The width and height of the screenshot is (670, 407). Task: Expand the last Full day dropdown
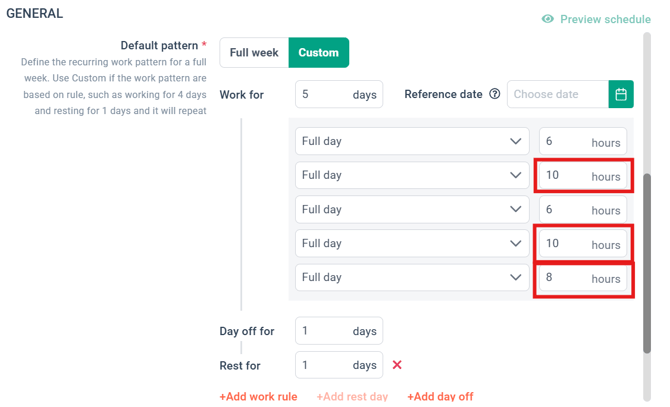pos(412,278)
